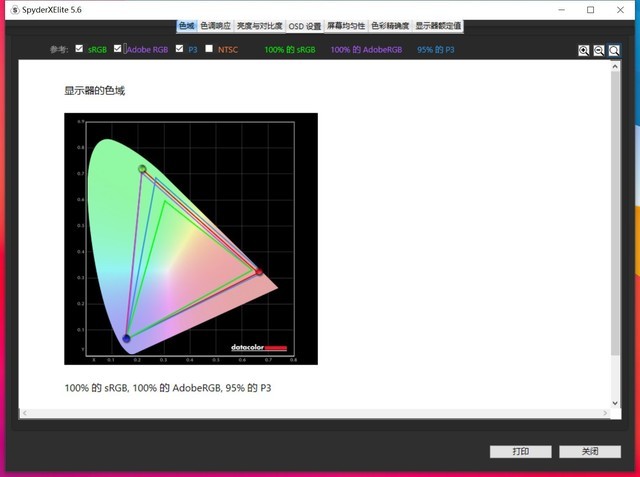The image size is (640, 477).
Task: Toggle the P3 reference checkbox
Action: point(179,49)
